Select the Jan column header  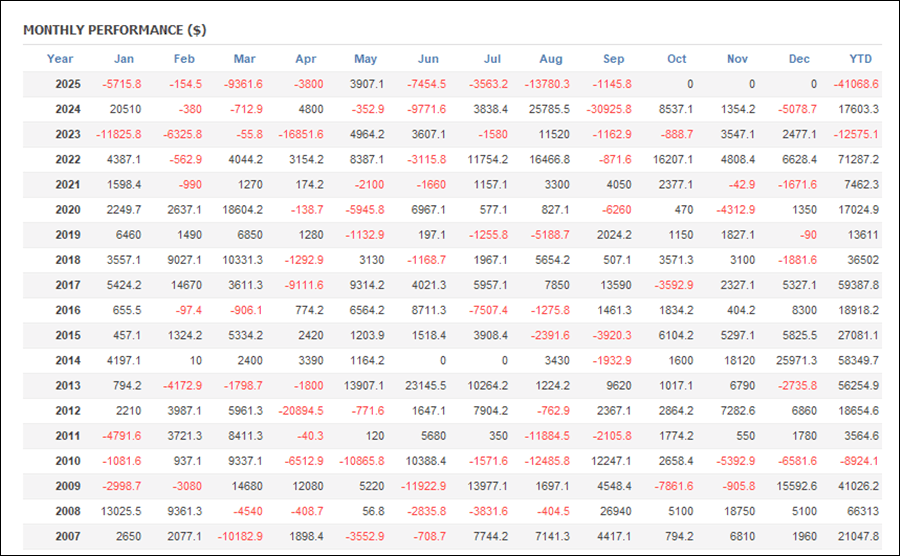tap(123, 59)
